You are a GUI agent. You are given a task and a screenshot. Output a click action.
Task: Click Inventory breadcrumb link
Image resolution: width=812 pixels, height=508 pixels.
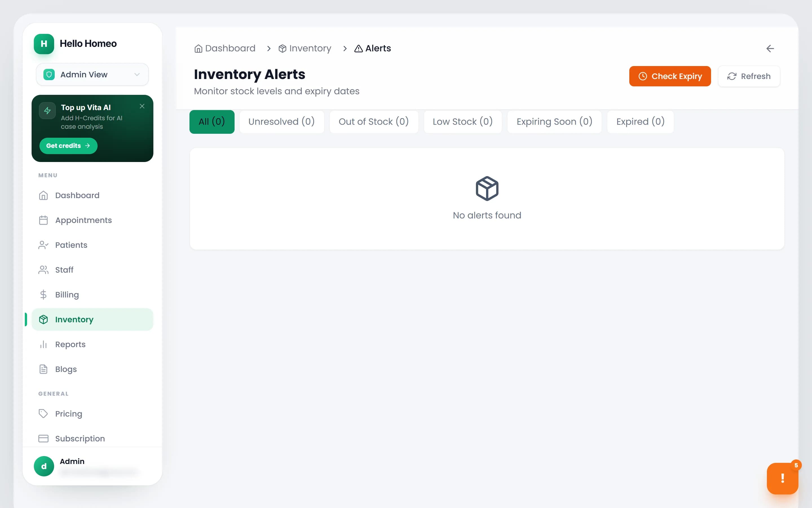pos(305,48)
